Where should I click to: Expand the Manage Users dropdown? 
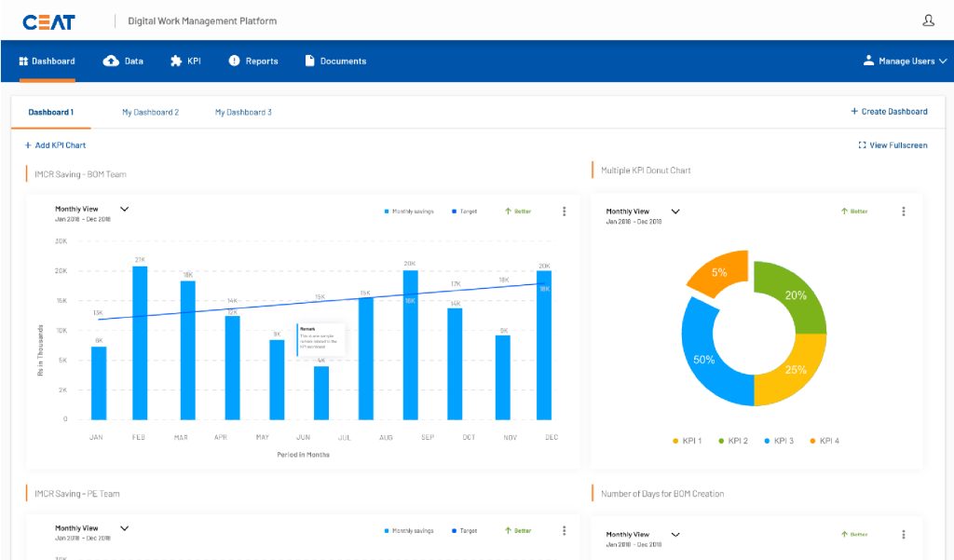905,61
